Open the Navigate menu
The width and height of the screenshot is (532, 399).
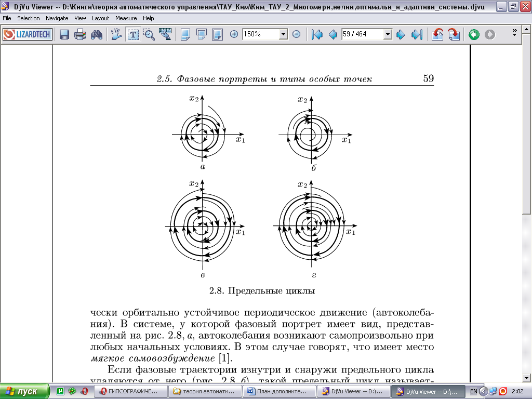point(57,18)
